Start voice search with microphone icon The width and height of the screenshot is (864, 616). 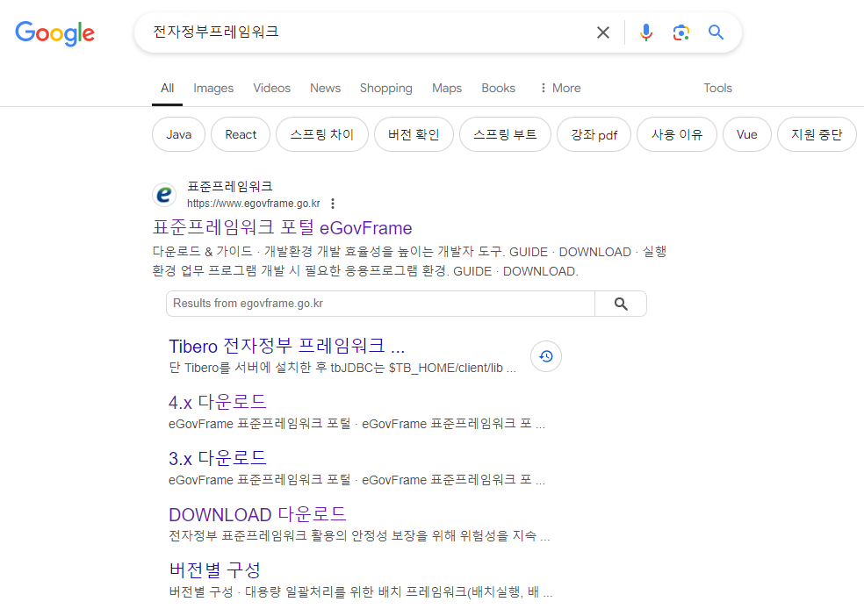pos(645,32)
